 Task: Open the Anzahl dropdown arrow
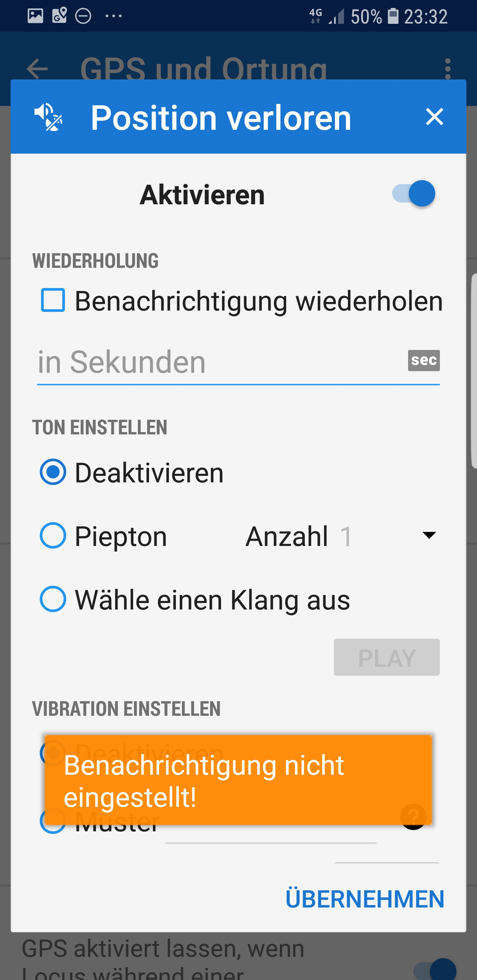(429, 536)
